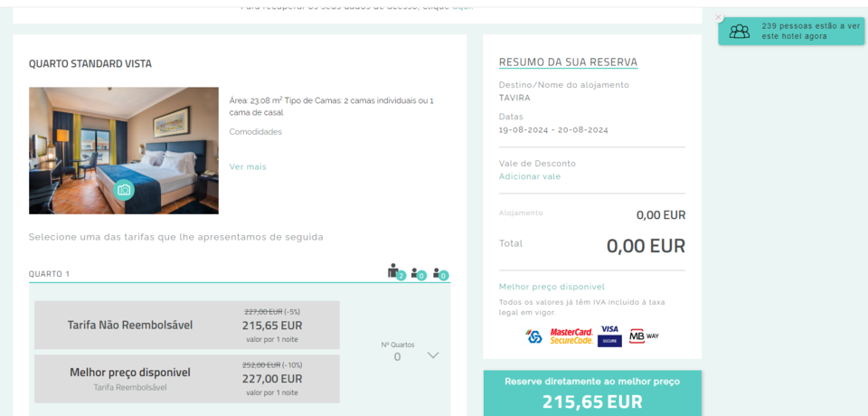Image resolution: width=868 pixels, height=416 pixels.
Task: Click people icon in hotel viewers notification
Action: [740, 32]
